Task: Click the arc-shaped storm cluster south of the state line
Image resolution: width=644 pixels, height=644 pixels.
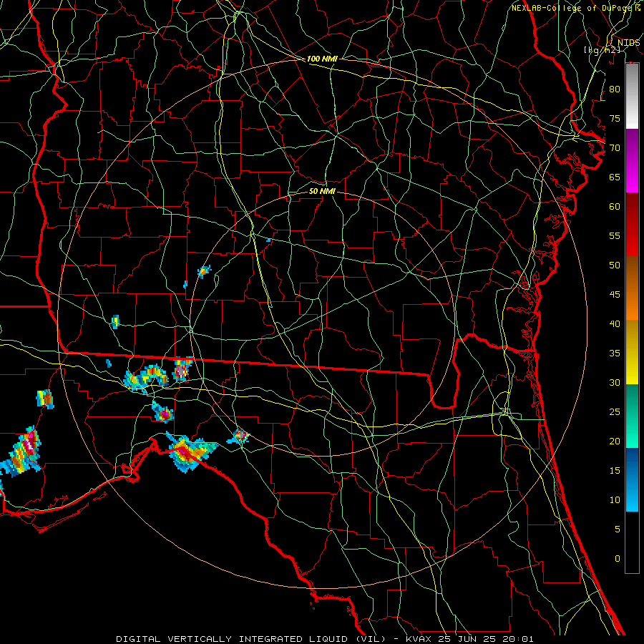Action: click(146, 379)
